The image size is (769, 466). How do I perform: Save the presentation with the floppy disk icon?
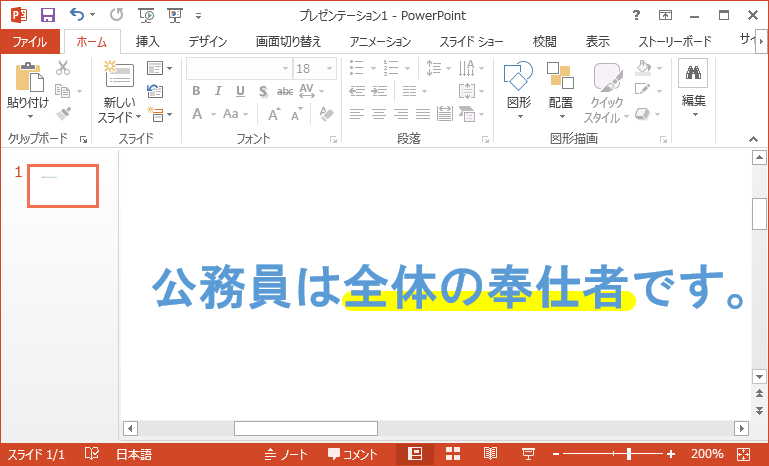coord(48,15)
